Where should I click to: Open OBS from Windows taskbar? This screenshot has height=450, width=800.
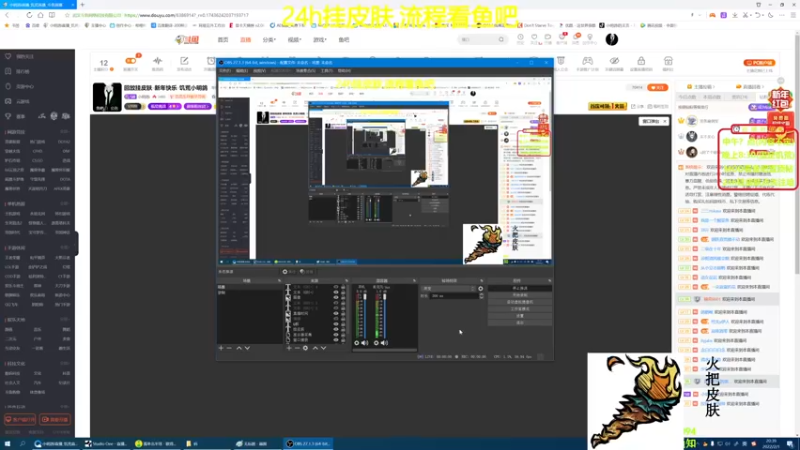(308, 443)
